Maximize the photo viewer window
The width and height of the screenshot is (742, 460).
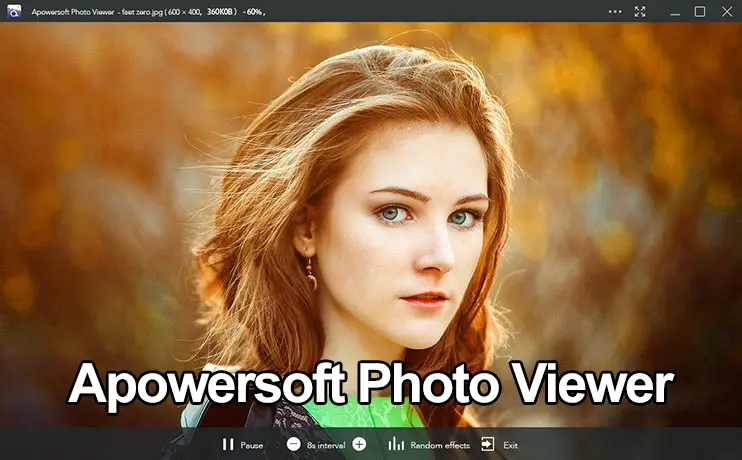[700, 11]
